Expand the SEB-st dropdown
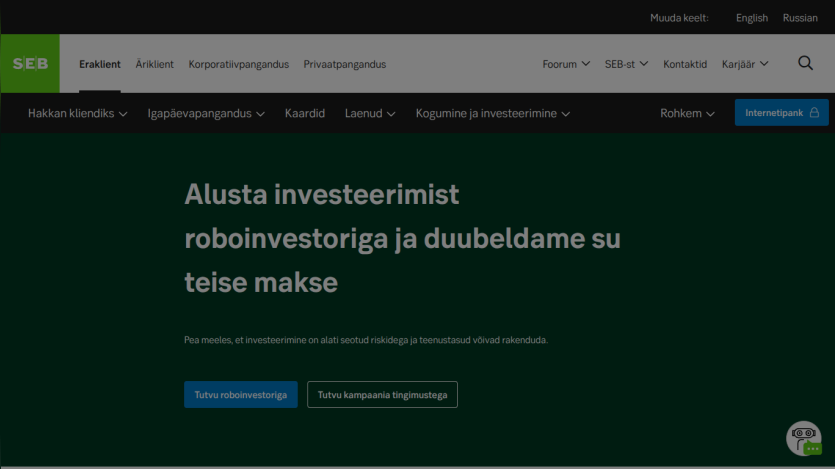 [x=626, y=64]
